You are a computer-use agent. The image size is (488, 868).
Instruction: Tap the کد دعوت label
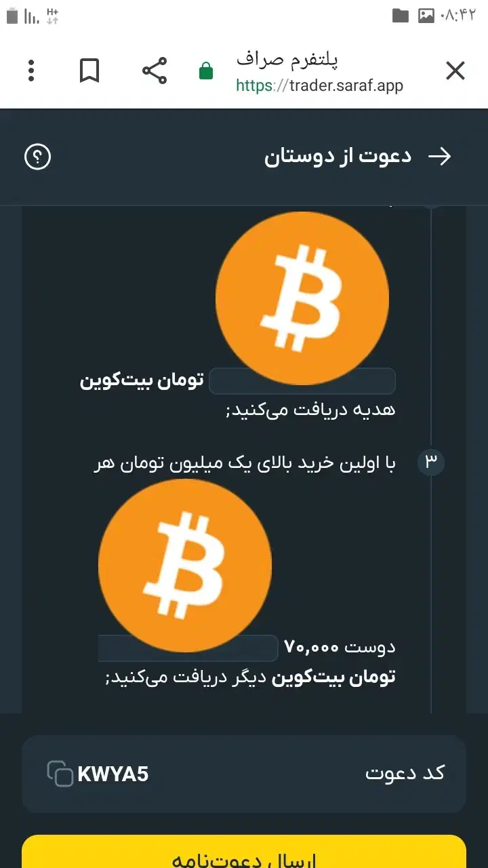[x=405, y=774]
